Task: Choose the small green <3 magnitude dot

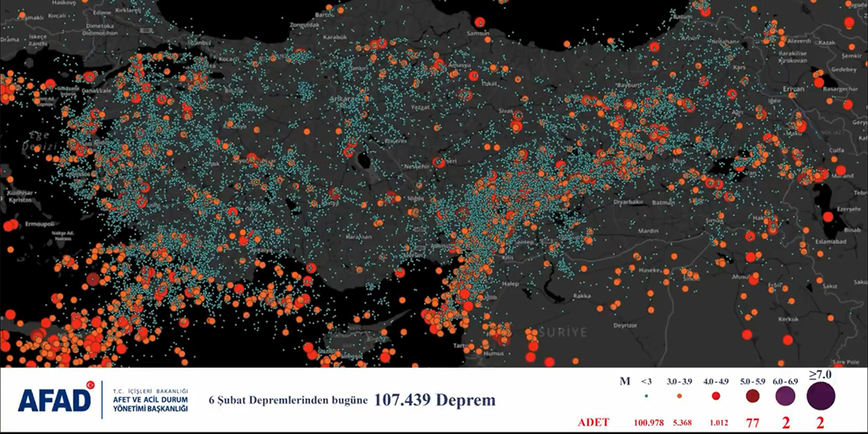Action: (646, 396)
